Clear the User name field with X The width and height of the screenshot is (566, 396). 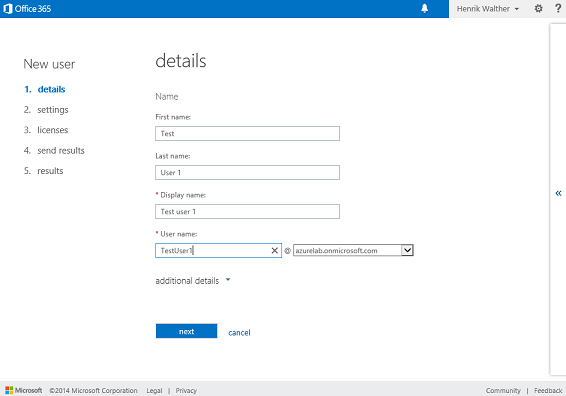pyautogui.click(x=274, y=251)
